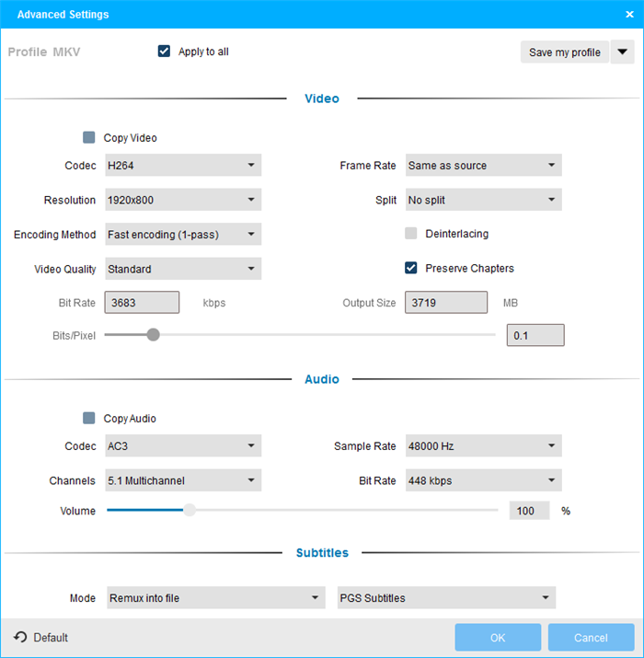Click the Bits/Pixel value field 0.1
The width and height of the screenshot is (644, 658).
click(535, 335)
